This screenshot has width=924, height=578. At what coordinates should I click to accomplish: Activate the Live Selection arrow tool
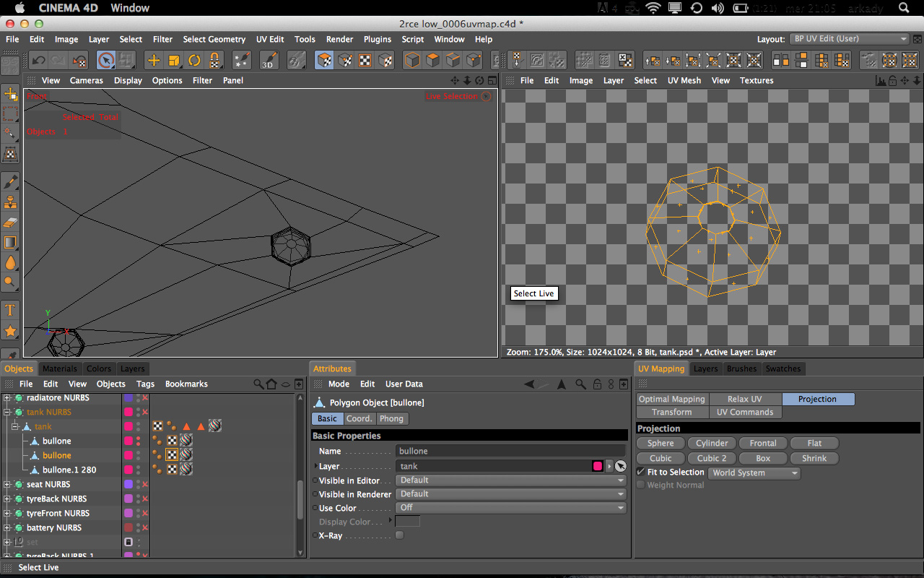point(106,61)
